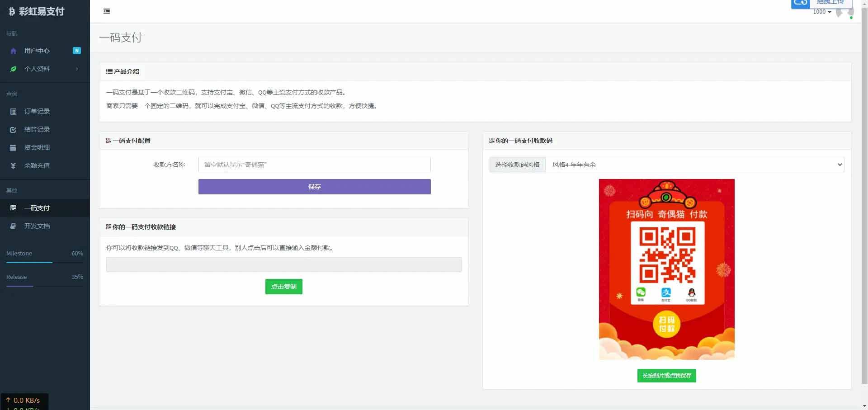Click the ¥ icon beside 余额充值
Viewport: 868px width, 410px height.
[x=13, y=166]
